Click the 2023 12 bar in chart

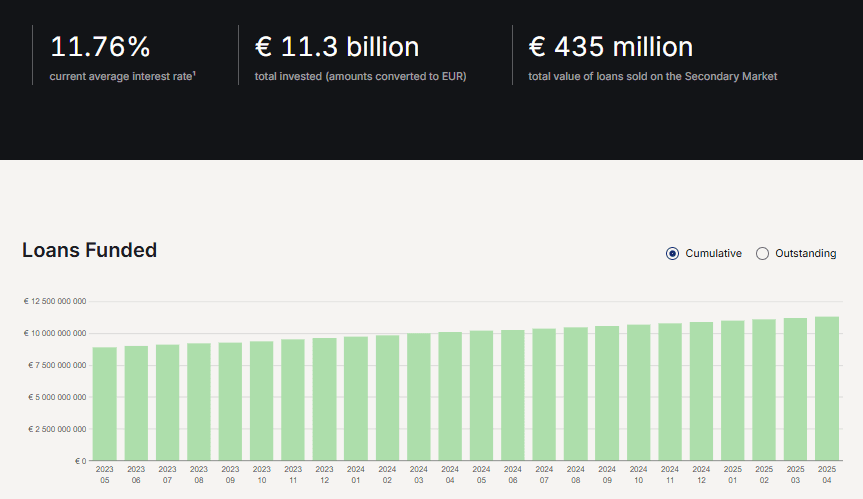pyautogui.click(x=324, y=400)
